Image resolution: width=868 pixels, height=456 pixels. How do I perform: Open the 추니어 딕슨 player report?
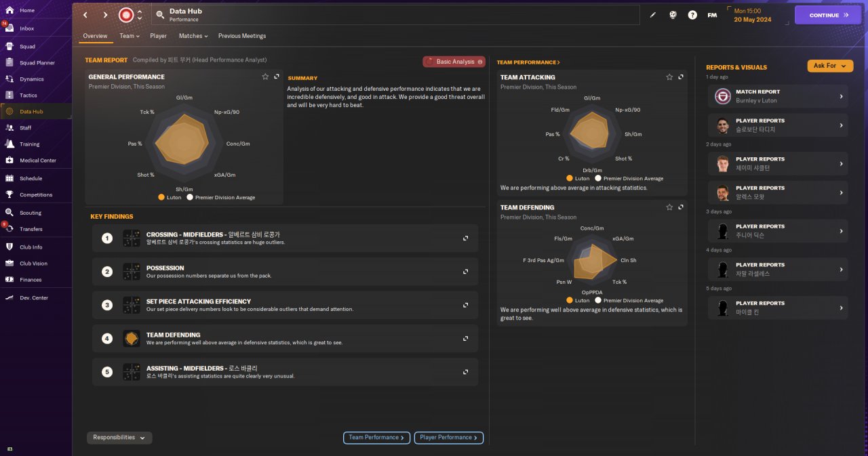779,231
